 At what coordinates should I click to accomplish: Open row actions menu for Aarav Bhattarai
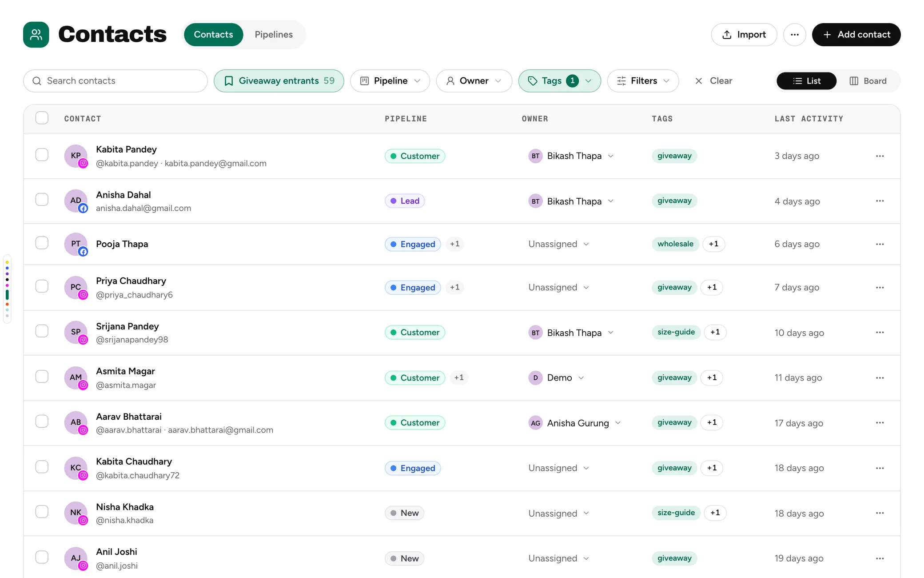[880, 423]
